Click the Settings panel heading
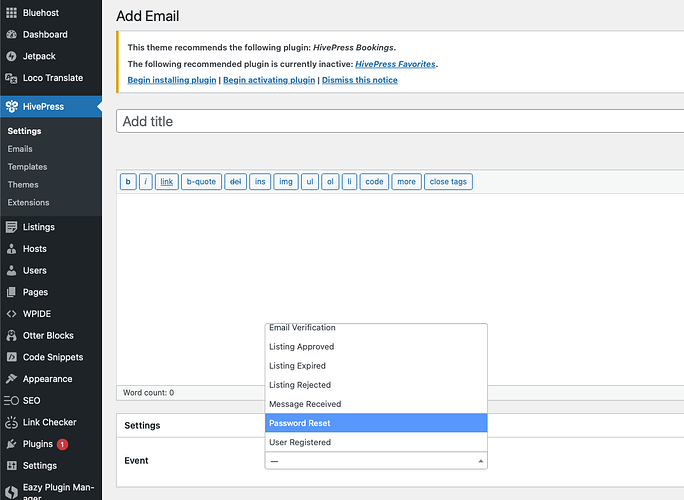Viewport: 684px width, 500px height. click(142, 425)
